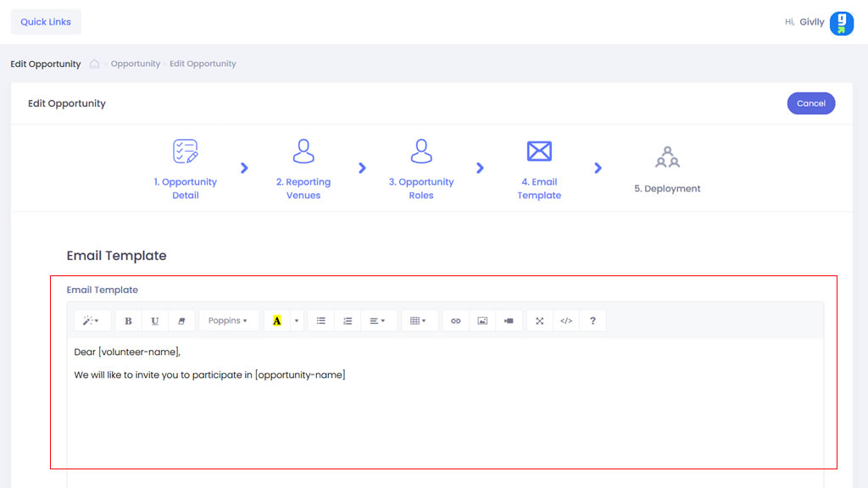Toggle fullscreen editor mode
The image size is (868, 488).
click(x=540, y=321)
